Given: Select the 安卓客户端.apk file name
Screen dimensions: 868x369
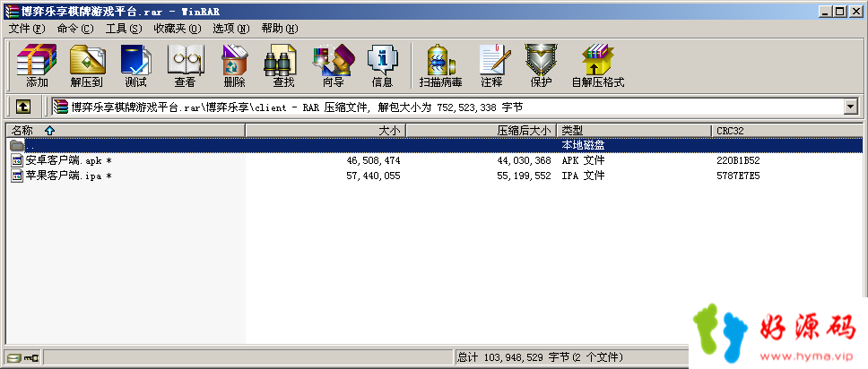Looking at the screenshot, I should (x=69, y=161).
